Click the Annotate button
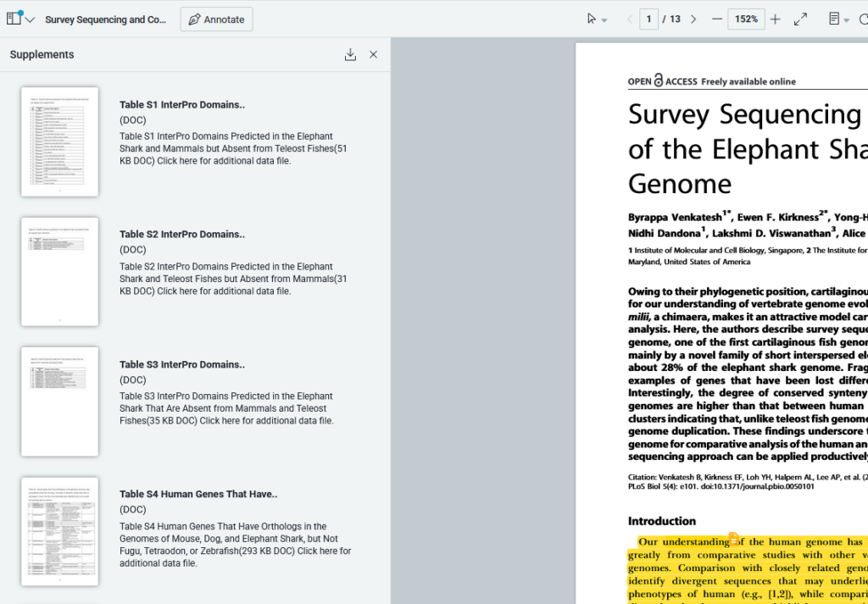The image size is (868, 604). [x=216, y=19]
